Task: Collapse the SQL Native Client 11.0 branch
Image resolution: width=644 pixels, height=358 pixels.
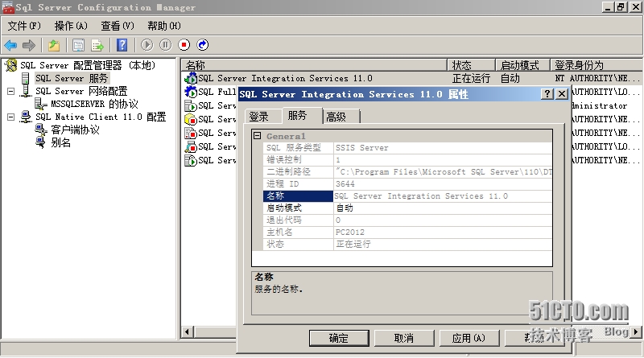Action: 11,117
